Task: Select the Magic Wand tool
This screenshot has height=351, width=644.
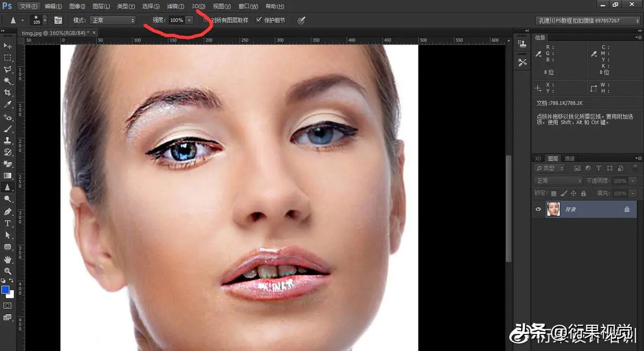Action: point(8,81)
